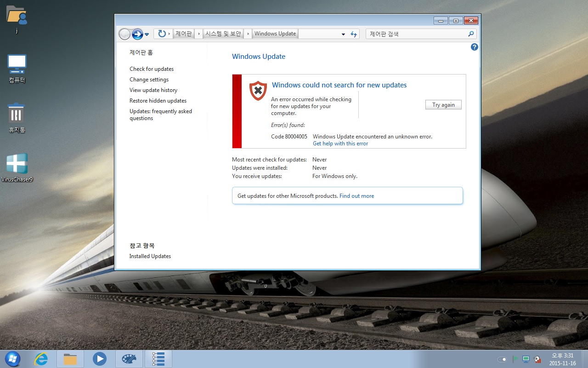The width and height of the screenshot is (588, 368).
Task: Click the Forward navigation arrow button
Action: [137, 34]
